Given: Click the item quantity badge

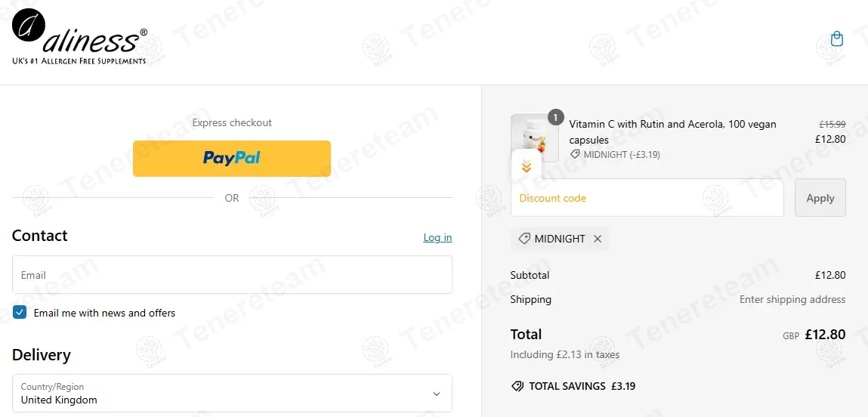Looking at the screenshot, I should pyautogui.click(x=555, y=117).
